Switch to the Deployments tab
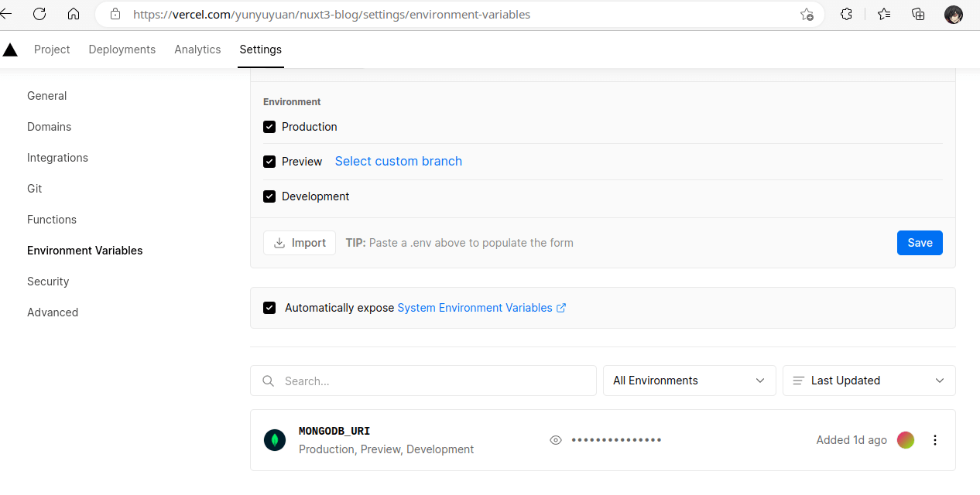The height and width of the screenshot is (495, 980). click(122, 49)
